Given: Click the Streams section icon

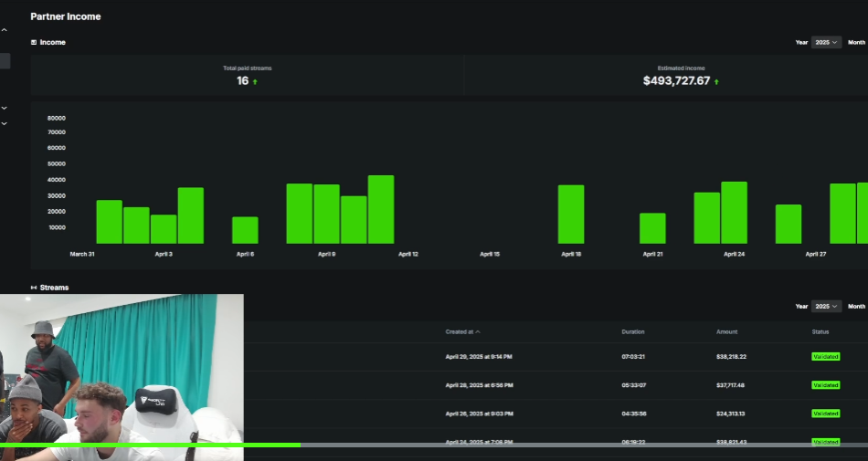Looking at the screenshot, I should click(x=34, y=288).
